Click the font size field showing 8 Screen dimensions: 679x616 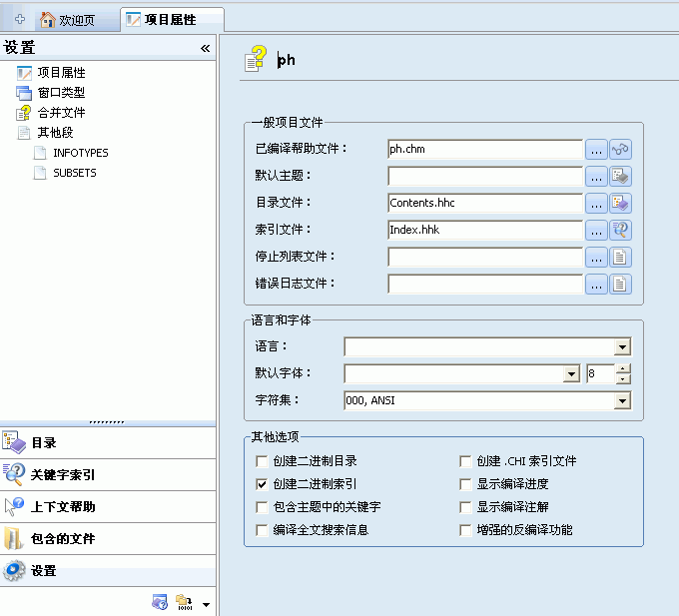pyautogui.click(x=600, y=374)
